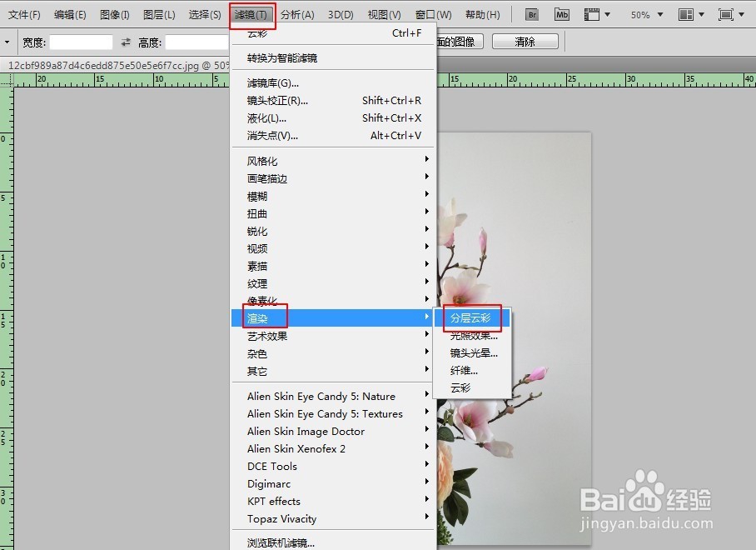Image resolution: width=756 pixels, height=550 pixels.
Task: Click the 清除 clear button
Action: click(x=525, y=42)
